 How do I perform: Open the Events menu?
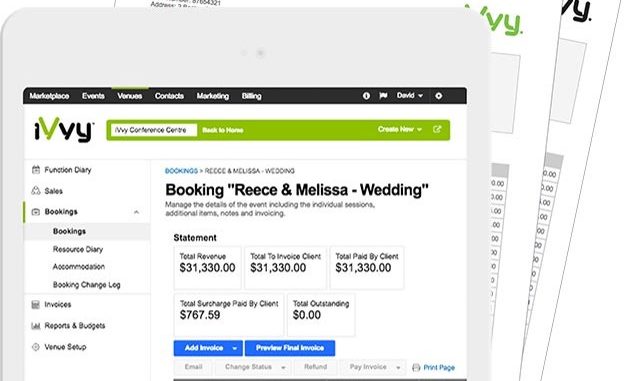coord(93,96)
